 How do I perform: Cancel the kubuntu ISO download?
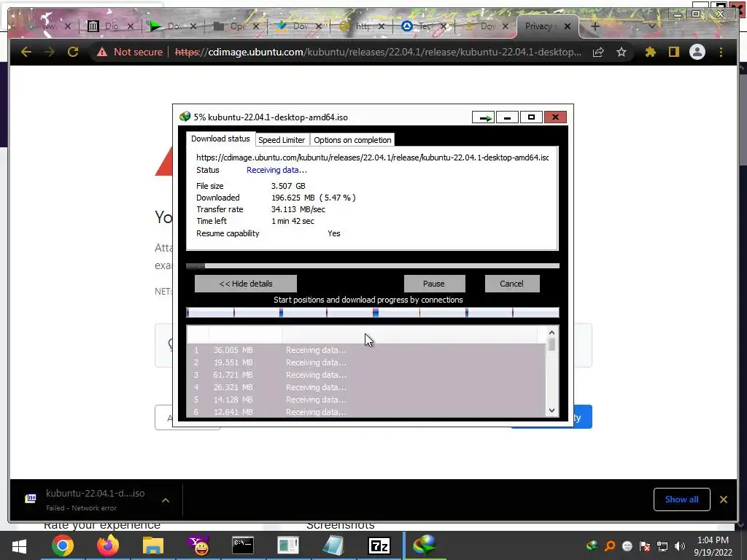pyautogui.click(x=511, y=284)
